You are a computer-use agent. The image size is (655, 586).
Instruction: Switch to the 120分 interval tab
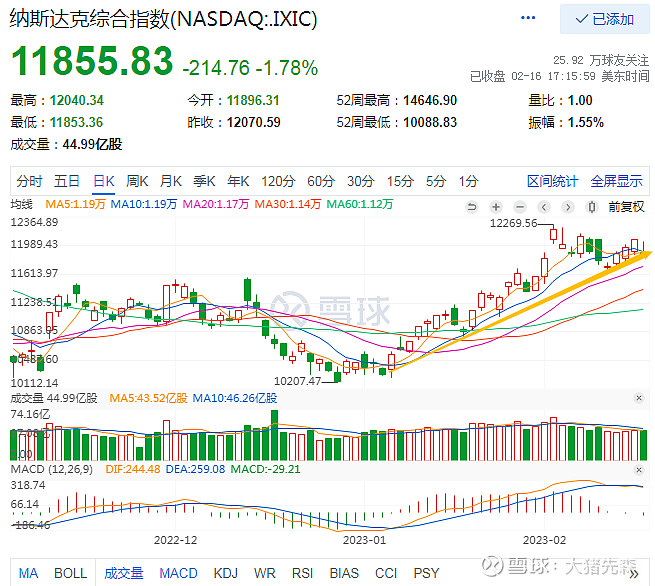click(278, 181)
